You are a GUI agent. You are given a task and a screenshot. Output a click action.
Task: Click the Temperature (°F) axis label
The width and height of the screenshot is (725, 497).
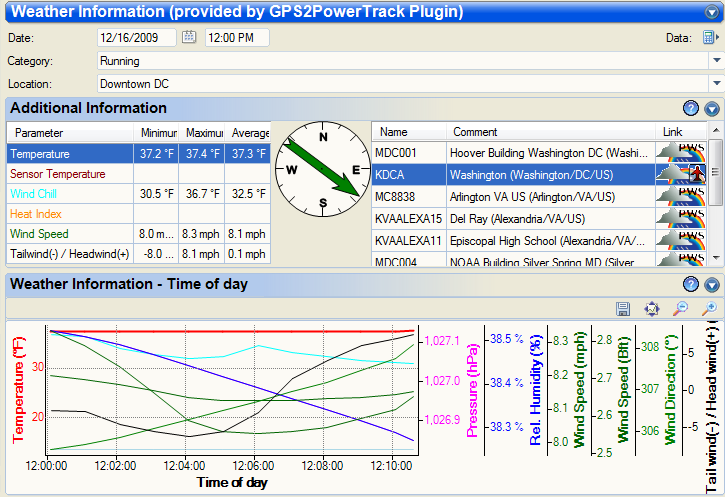[x=18, y=391]
